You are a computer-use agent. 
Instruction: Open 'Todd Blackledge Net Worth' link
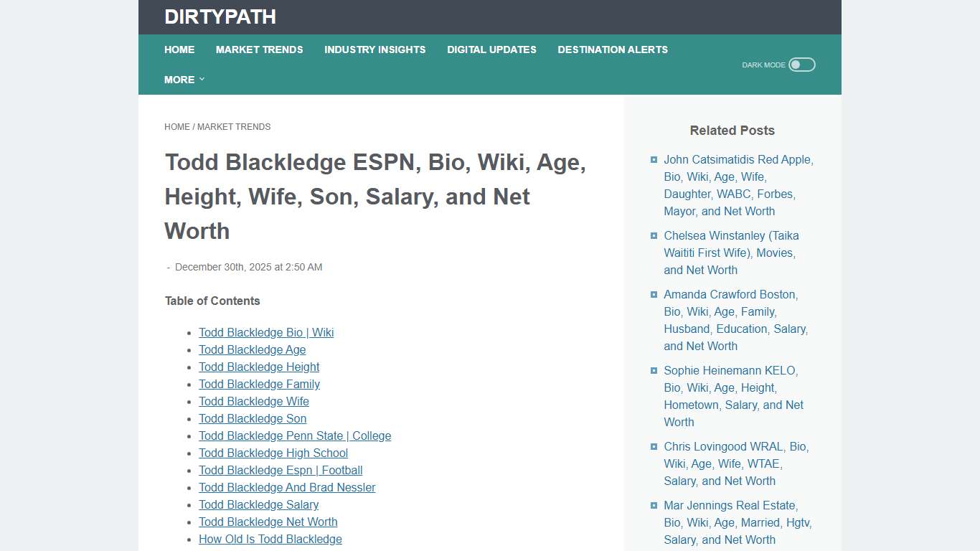[x=268, y=522]
